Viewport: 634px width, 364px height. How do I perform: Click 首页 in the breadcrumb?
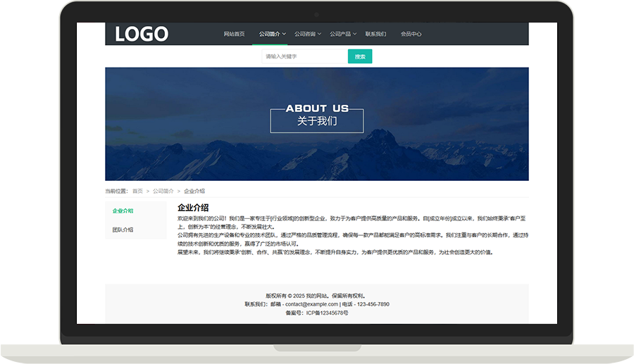137,191
